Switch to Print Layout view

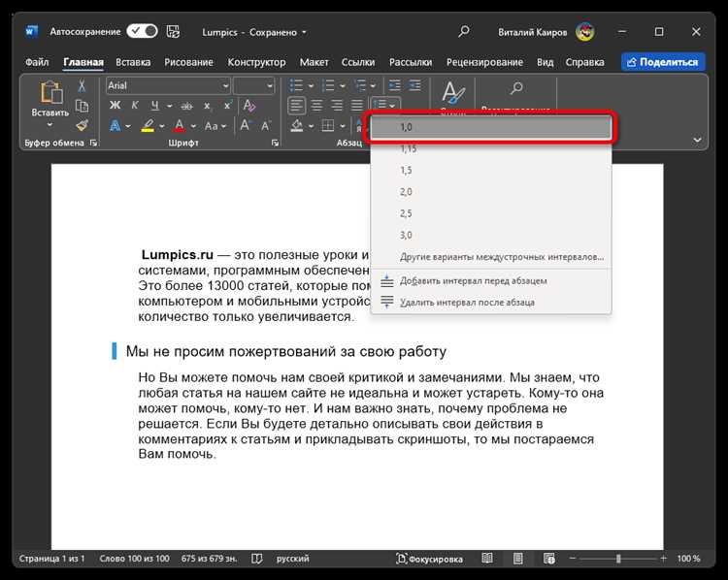coord(517,559)
